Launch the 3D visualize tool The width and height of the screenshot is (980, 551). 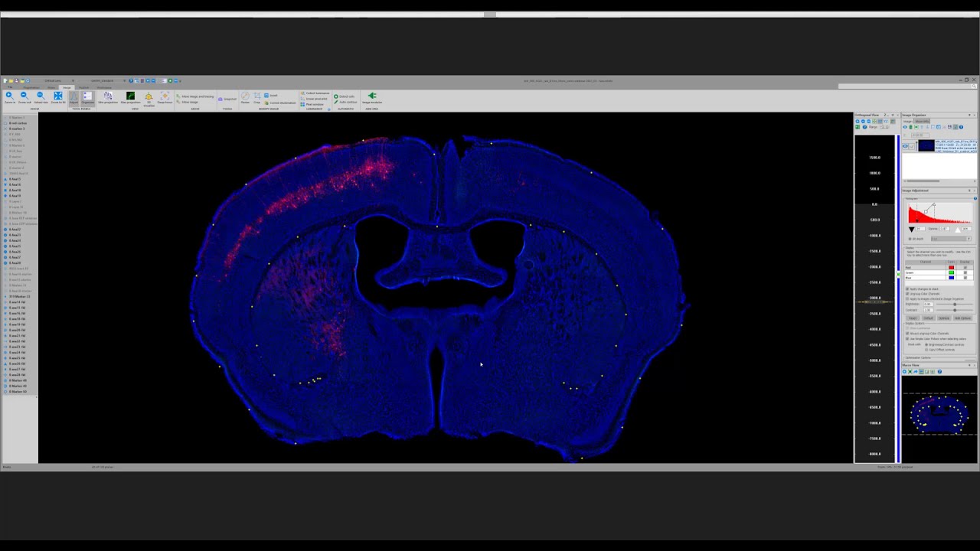pyautogui.click(x=149, y=99)
